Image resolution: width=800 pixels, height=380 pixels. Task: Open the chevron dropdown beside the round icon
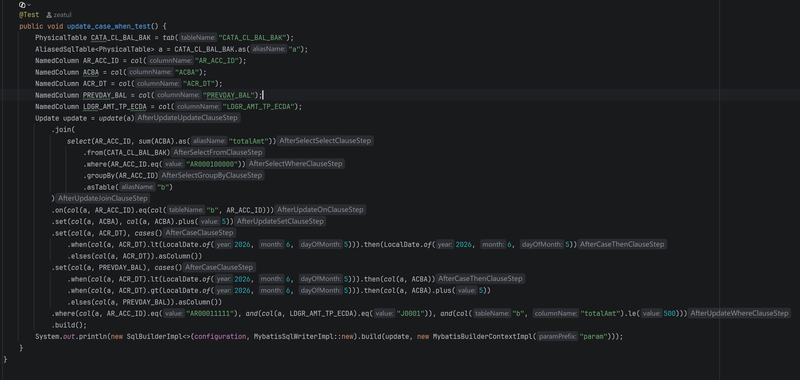[29, 5]
